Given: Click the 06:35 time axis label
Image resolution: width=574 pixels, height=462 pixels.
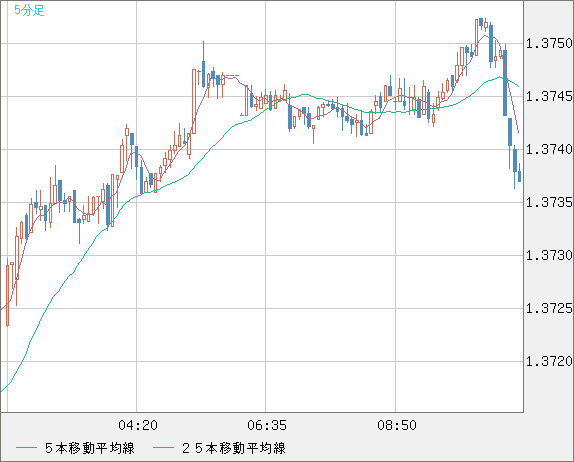Looking at the screenshot, I should (267, 425).
